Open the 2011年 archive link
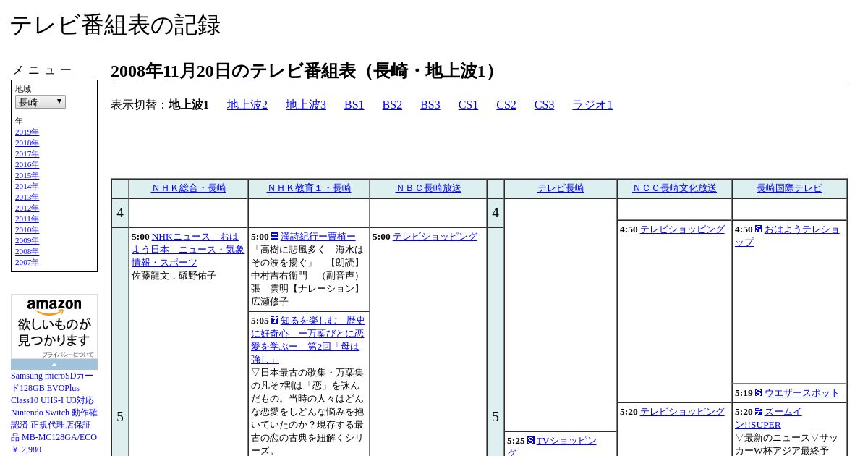The image size is (868, 456). 27,219
